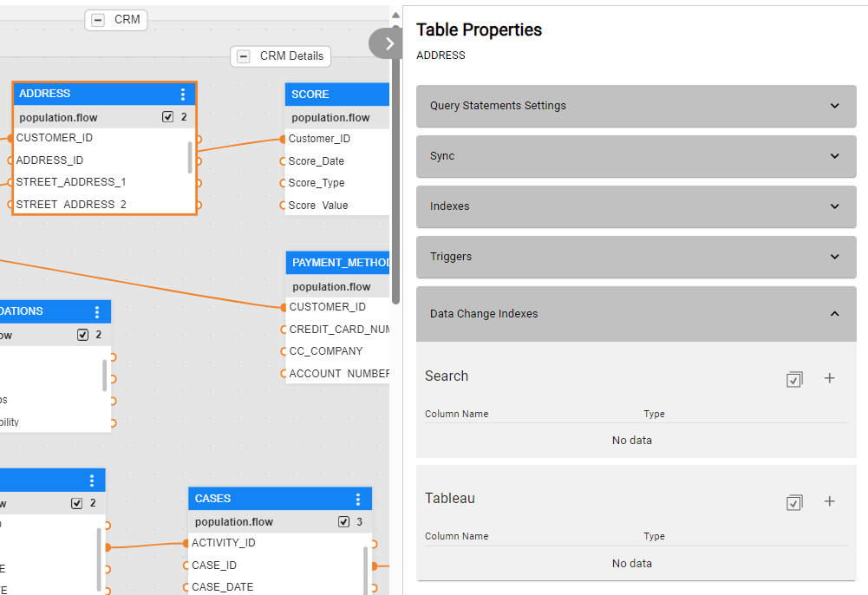Click select-all icon in Search section

tap(794, 379)
